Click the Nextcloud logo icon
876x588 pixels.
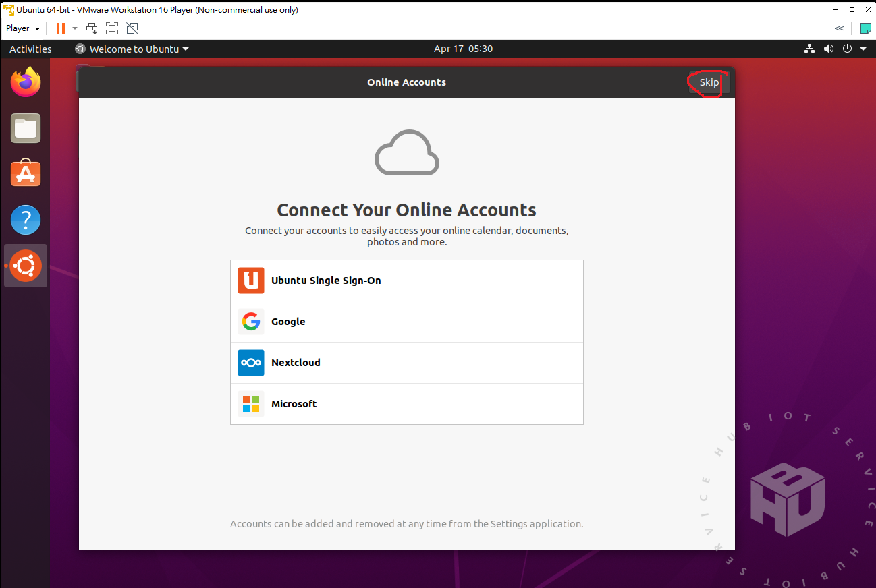pyautogui.click(x=251, y=363)
